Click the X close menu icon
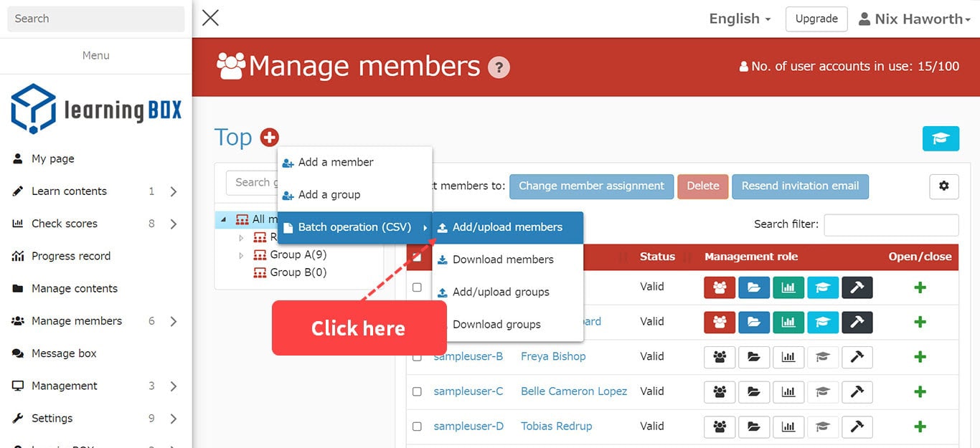The image size is (980, 448). pos(210,18)
